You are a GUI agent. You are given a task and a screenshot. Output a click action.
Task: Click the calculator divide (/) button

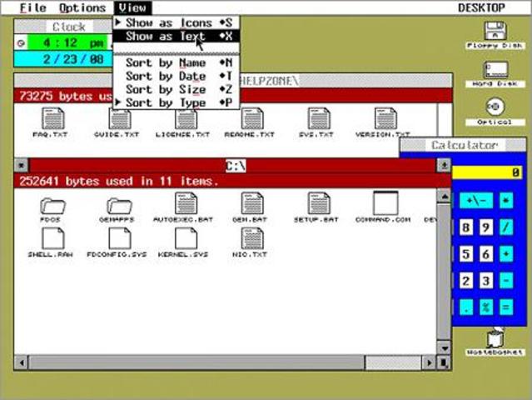(506, 227)
